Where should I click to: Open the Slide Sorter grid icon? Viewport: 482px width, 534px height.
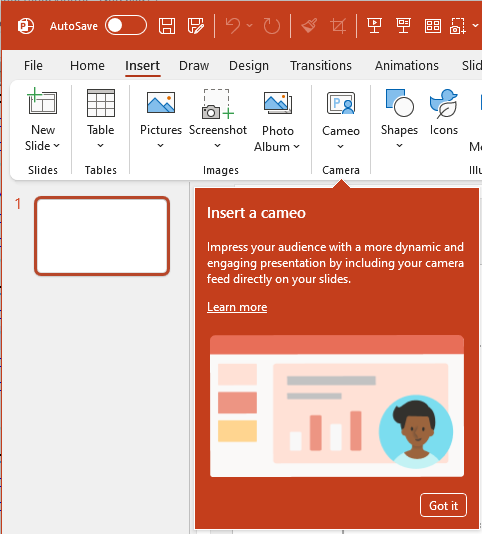(x=433, y=26)
